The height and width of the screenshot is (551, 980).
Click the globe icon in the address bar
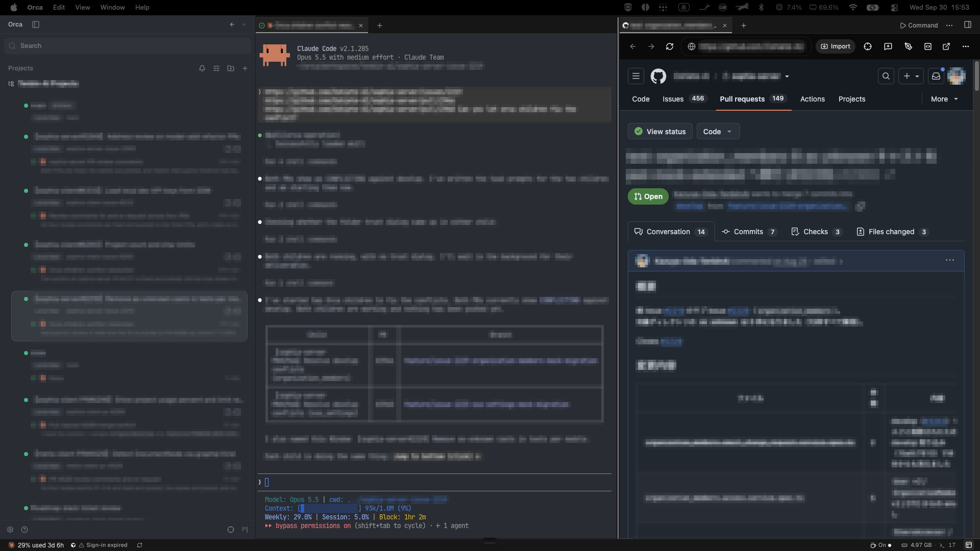coord(692,46)
